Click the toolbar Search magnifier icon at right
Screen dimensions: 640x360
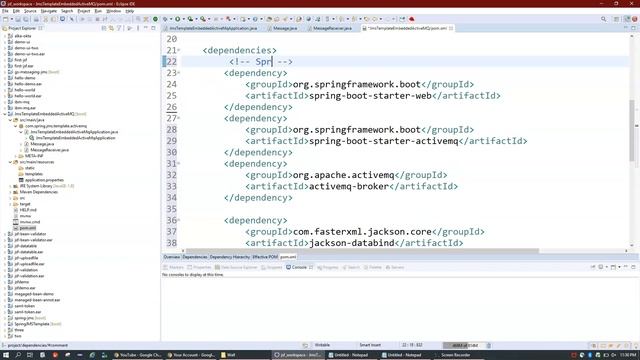pyautogui.click(x=603, y=19)
